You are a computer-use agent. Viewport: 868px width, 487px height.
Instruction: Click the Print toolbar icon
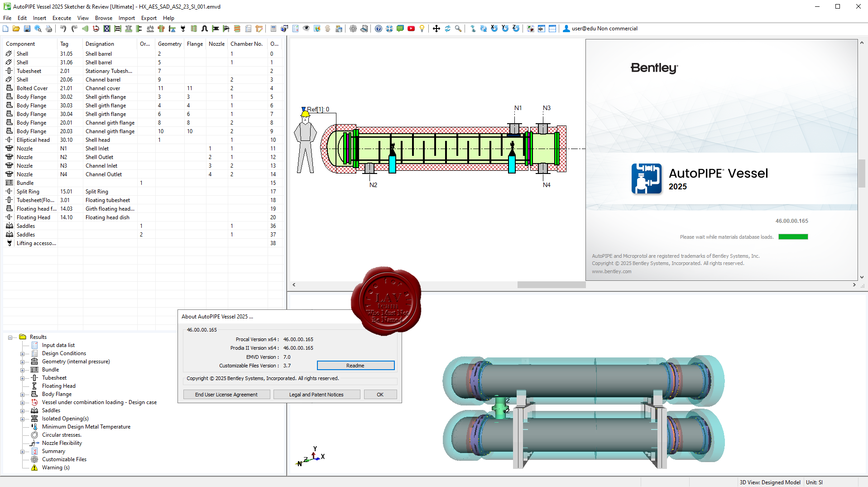(49, 29)
